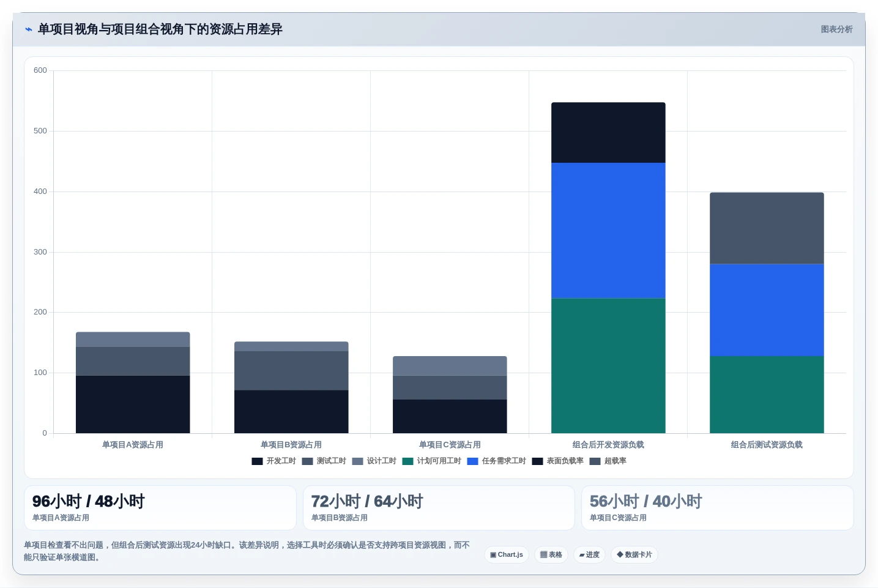Image resolution: width=878 pixels, height=588 pixels.
Task: Click the y-axis value 600
Action: [x=40, y=70]
